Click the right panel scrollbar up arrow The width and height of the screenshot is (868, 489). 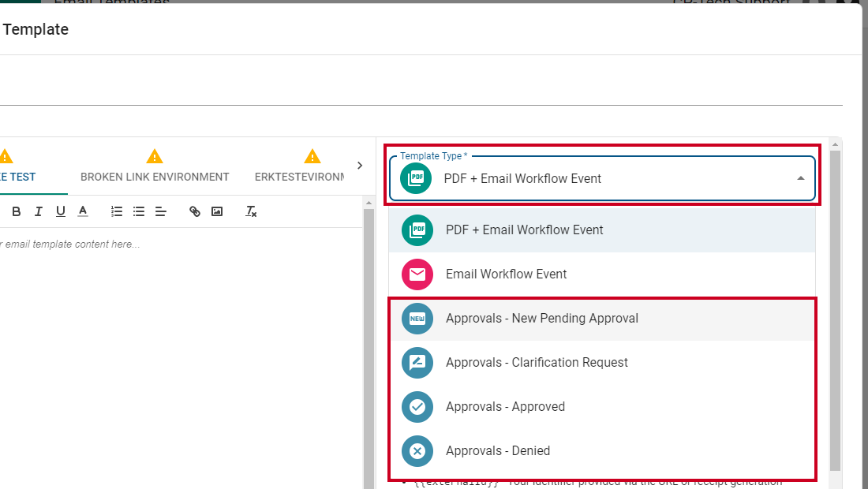(x=836, y=144)
